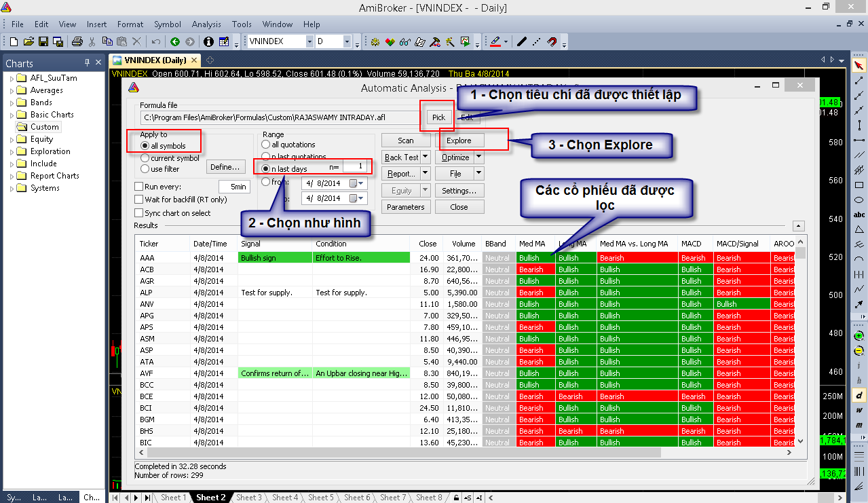Open the Tools menu
Screen dimensions: 868x503
pos(242,24)
